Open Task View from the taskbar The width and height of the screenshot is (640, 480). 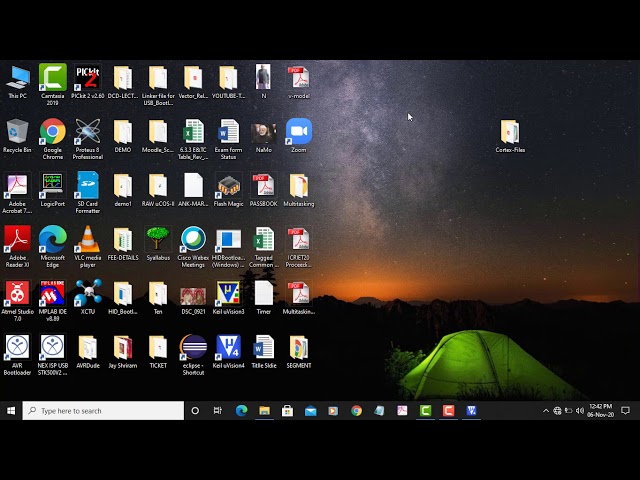click(217, 410)
